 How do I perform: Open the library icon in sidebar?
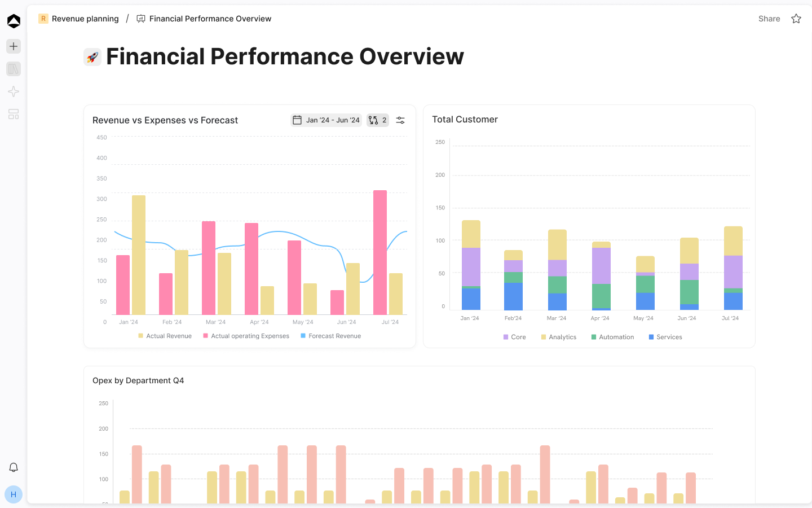14,69
